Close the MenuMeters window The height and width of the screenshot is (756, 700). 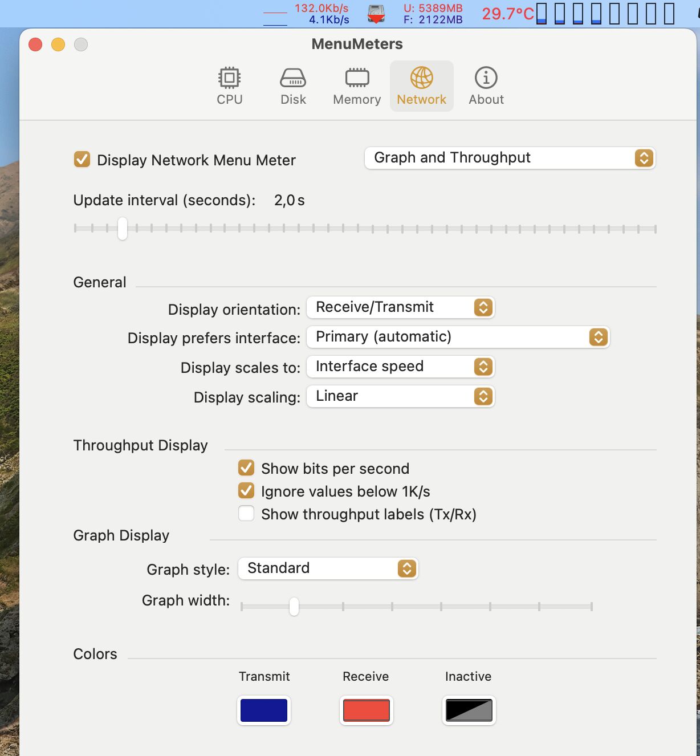pyautogui.click(x=35, y=44)
